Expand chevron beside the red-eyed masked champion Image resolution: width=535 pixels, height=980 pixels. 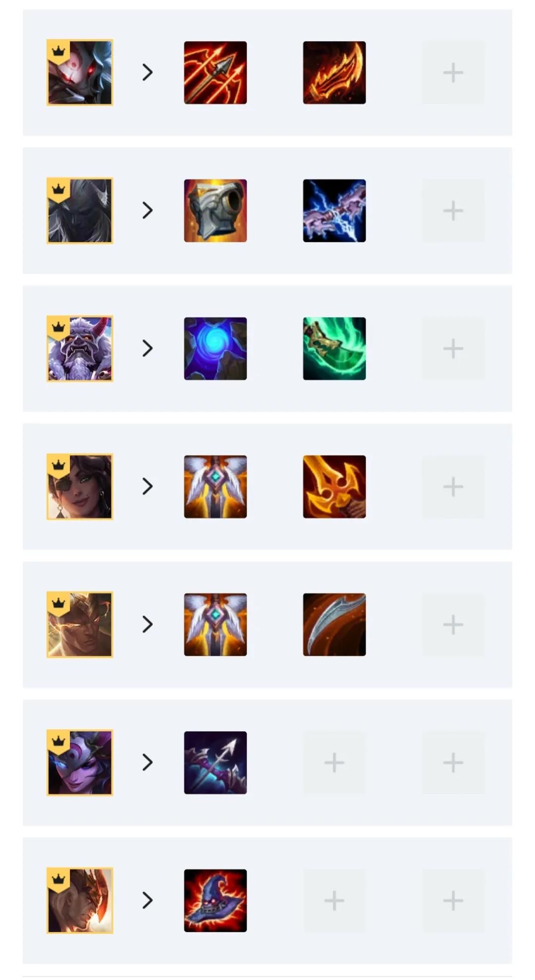(147, 72)
